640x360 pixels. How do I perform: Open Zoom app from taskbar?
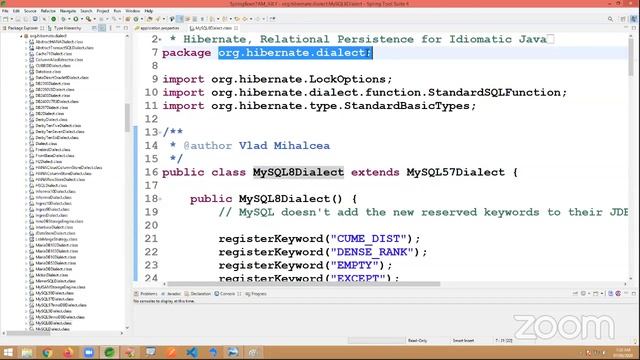pos(89,352)
